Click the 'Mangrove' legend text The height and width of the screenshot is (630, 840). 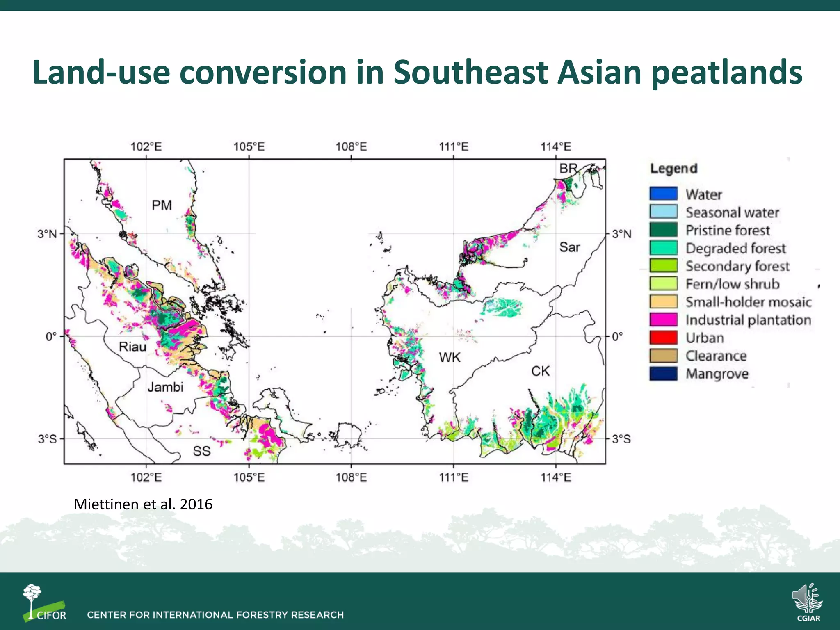[717, 374]
